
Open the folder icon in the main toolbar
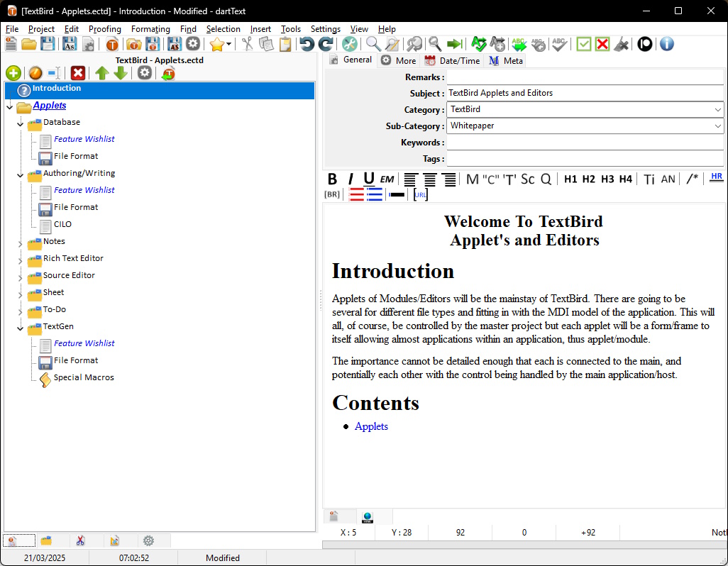point(29,44)
